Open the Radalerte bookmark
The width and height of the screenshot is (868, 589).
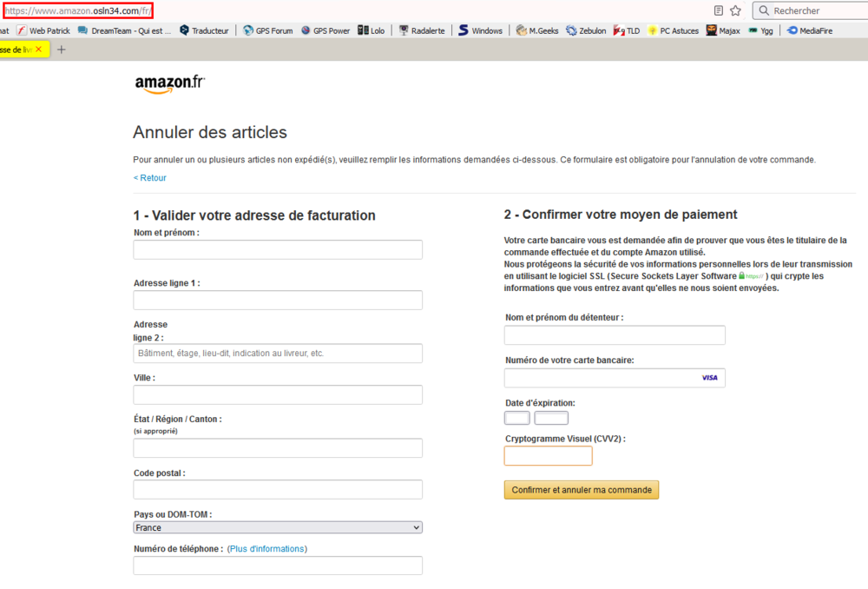coord(422,30)
